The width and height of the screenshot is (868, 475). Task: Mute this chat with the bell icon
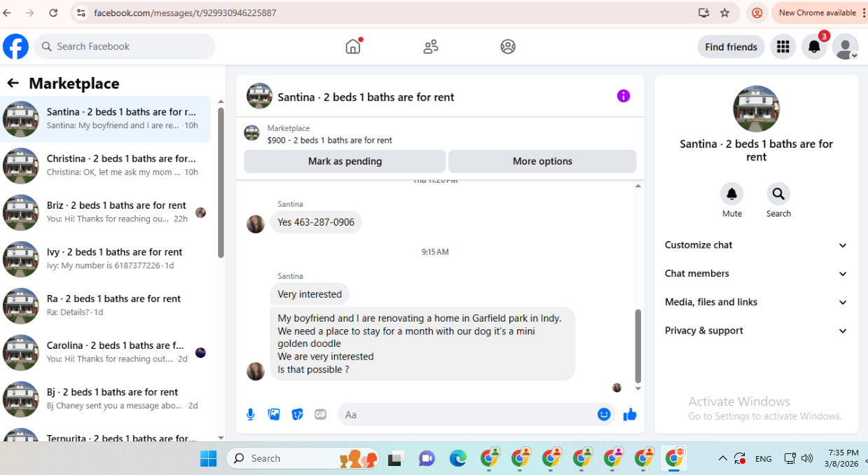732,193
